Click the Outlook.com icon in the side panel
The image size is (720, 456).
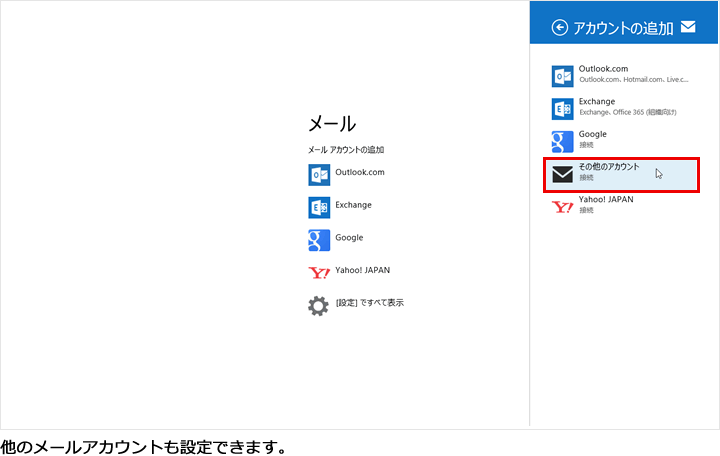(x=562, y=76)
